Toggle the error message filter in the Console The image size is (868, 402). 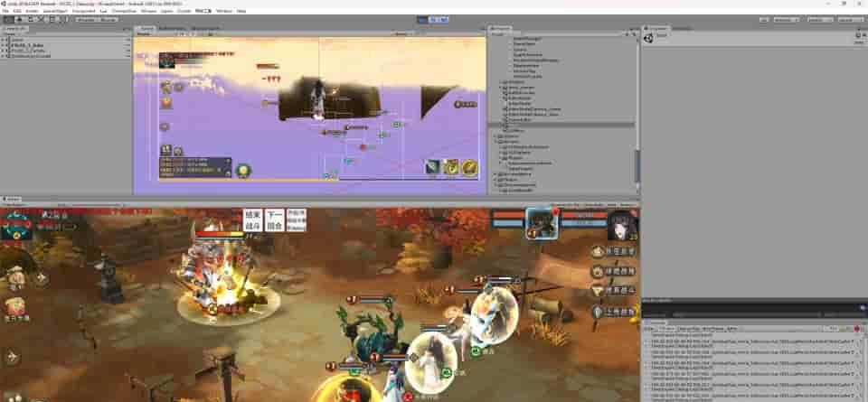coord(857,329)
